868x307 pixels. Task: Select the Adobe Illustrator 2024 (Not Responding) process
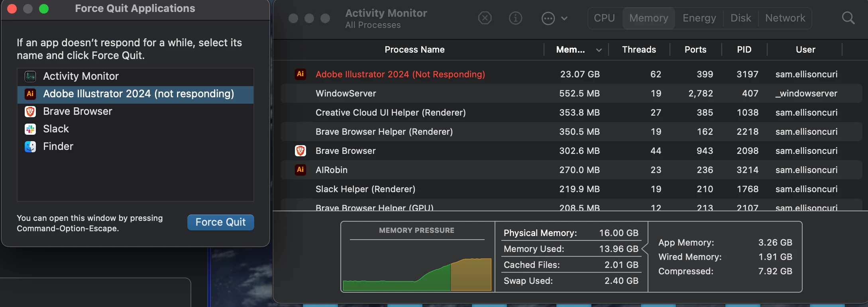click(400, 75)
